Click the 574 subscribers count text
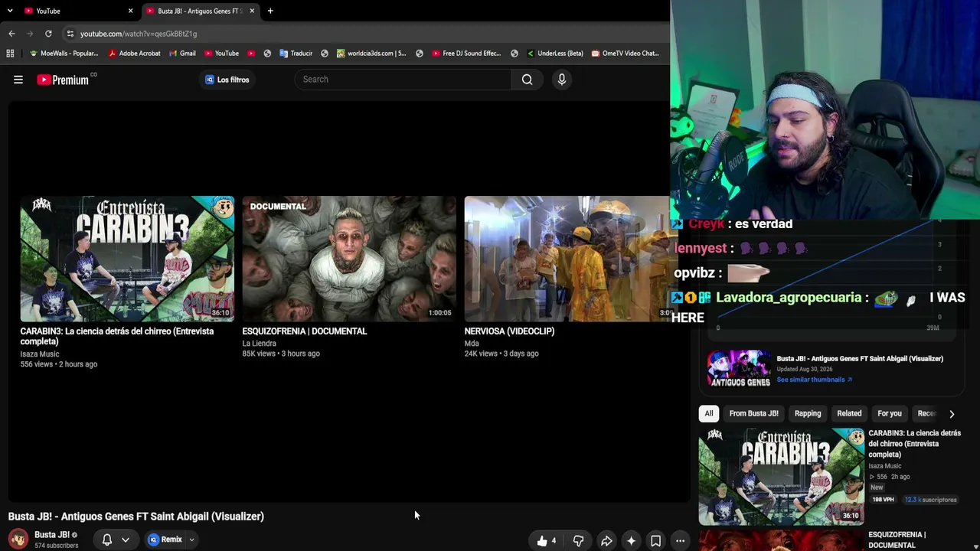Viewport: 980px width, 551px height. [57, 546]
